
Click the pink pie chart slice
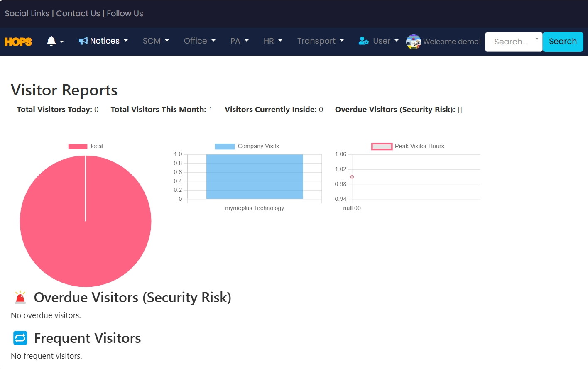86,232
